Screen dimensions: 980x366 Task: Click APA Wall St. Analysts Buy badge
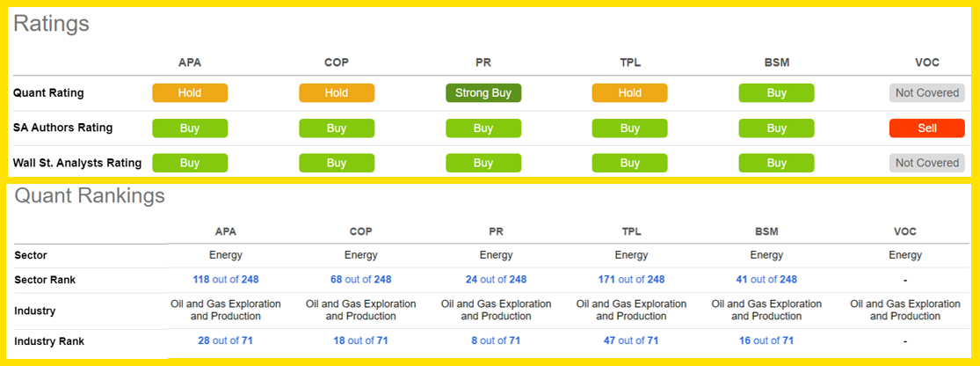pos(190,163)
